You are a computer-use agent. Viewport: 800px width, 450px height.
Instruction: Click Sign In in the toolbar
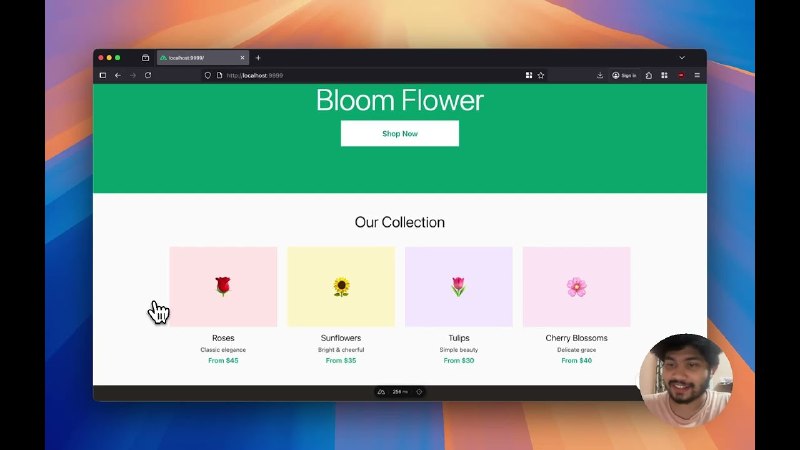click(624, 75)
